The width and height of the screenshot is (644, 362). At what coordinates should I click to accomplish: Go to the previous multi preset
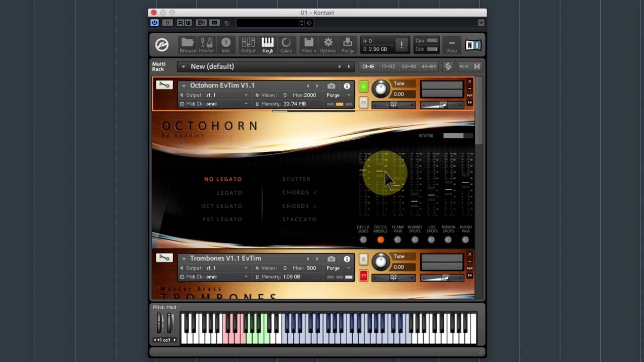pos(339,66)
